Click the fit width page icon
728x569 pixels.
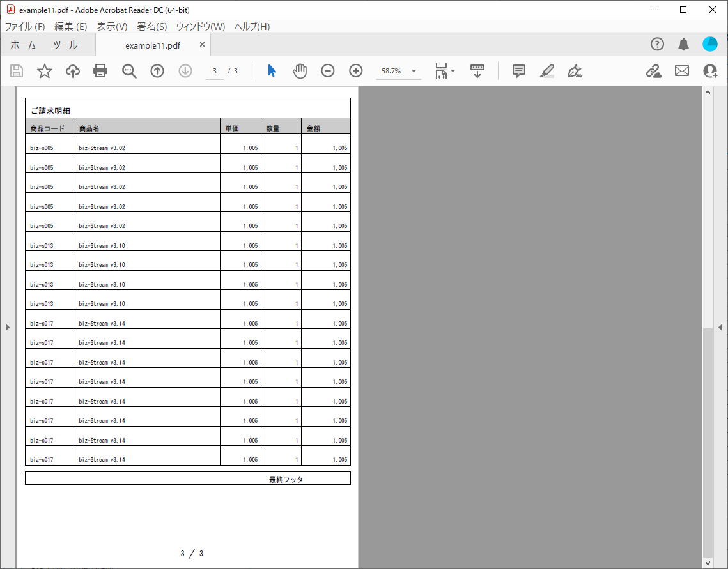click(x=441, y=71)
